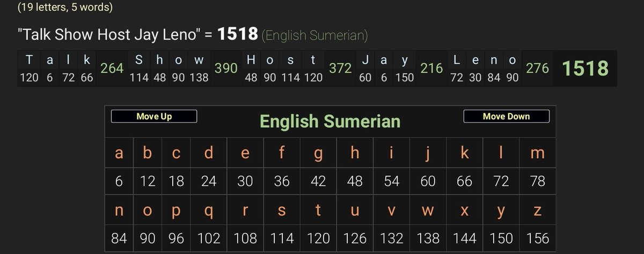Click capital J in the Jay breakdown
This screenshot has height=254, width=644.
coord(365,59)
